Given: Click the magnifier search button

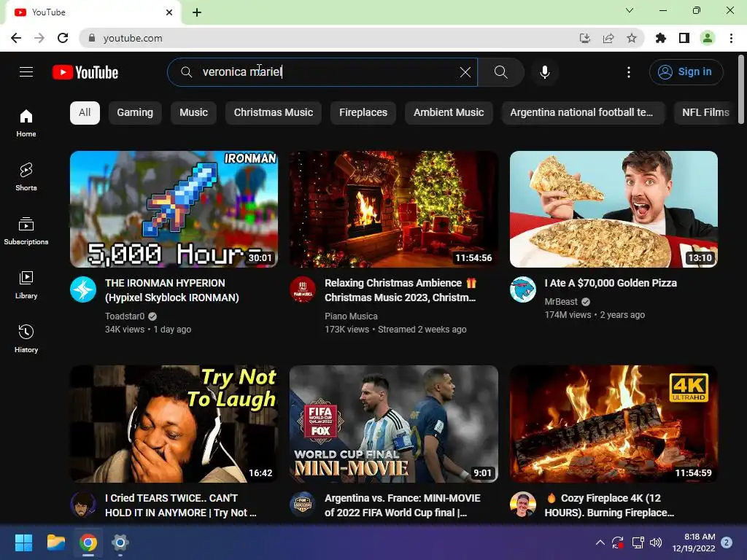Looking at the screenshot, I should (x=500, y=72).
